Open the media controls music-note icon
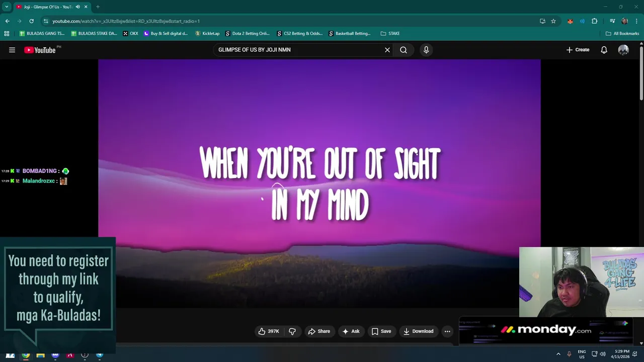Image resolution: width=644 pixels, height=362 pixels. pyautogui.click(x=612, y=21)
